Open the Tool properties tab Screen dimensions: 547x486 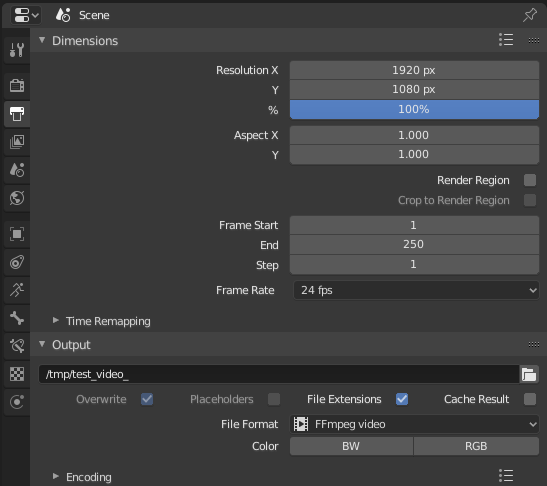[16, 50]
